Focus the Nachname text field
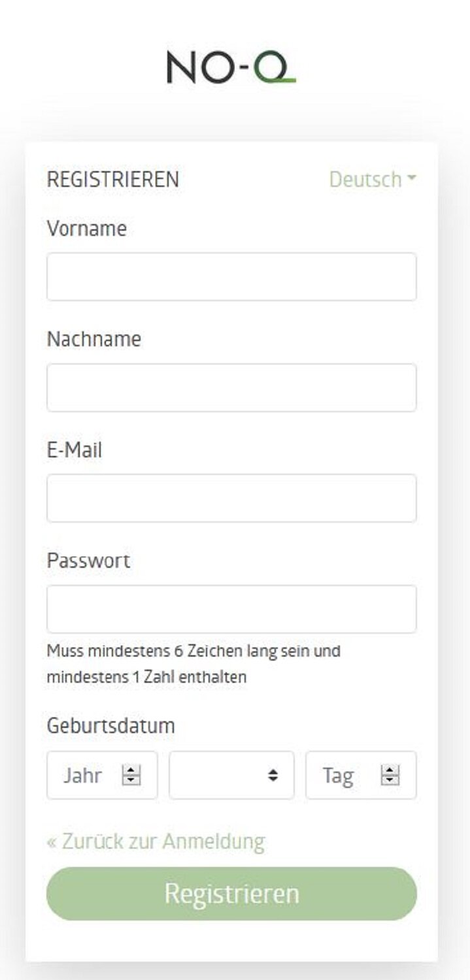This screenshot has width=470, height=980. click(231, 387)
